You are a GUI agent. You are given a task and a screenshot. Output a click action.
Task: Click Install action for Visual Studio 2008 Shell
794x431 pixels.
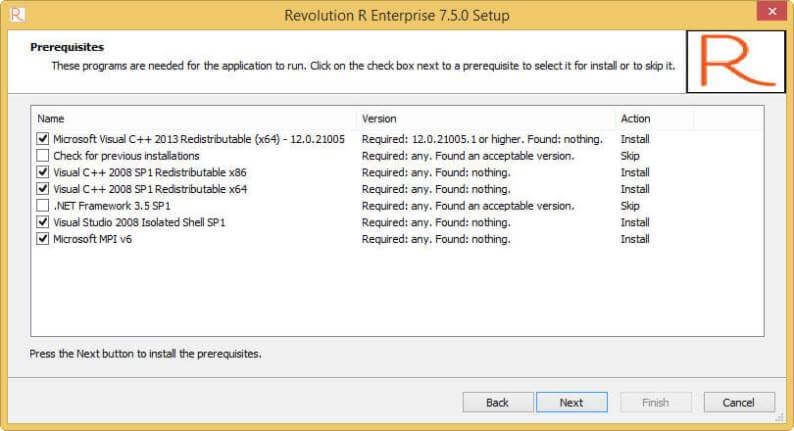(635, 222)
